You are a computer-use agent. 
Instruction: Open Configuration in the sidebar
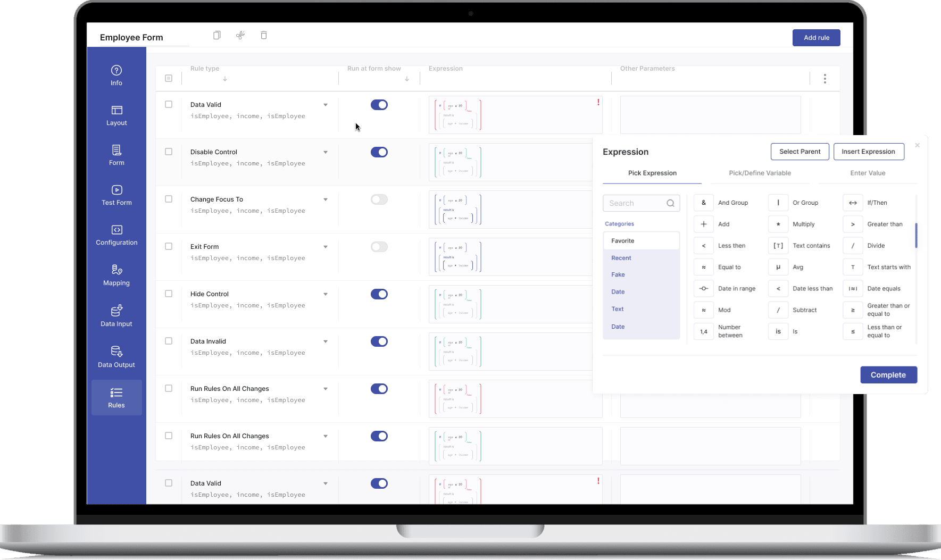click(x=116, y=235)
